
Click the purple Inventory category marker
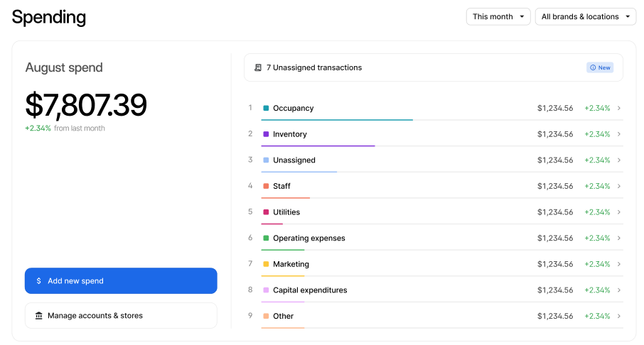(x=266, y=134)
